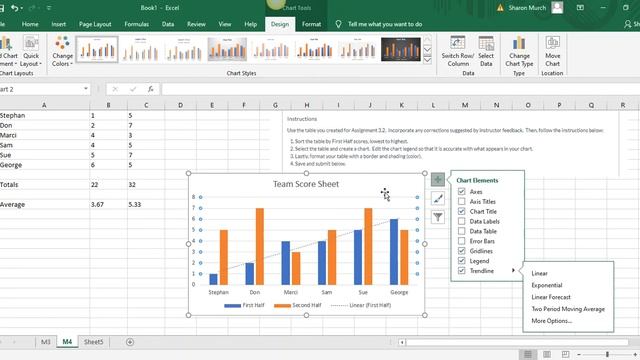640x360 pixels.
Task: Open Customize Quick Access Toolbar dropdown
Action: pyautogui.click(x=49, y=8)
